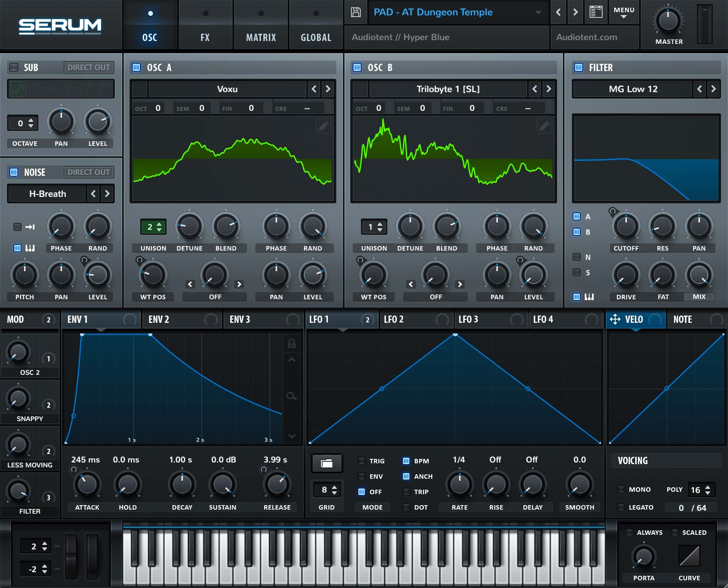
Task: Expand the preset name dropdown
Action: coord(538,12)
